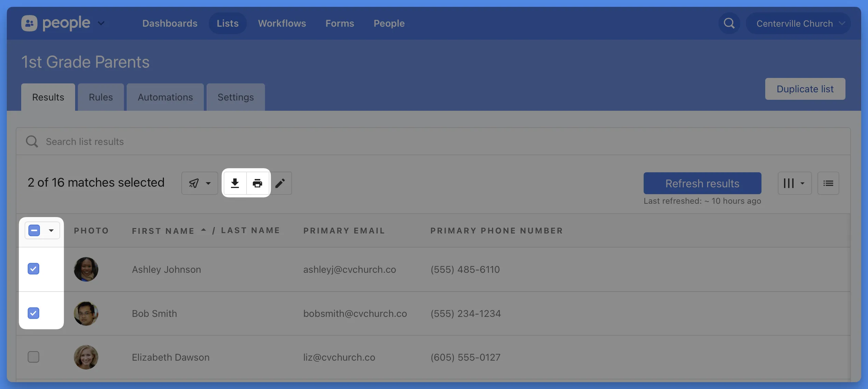Click the Refresh results button

coord(702,183)
